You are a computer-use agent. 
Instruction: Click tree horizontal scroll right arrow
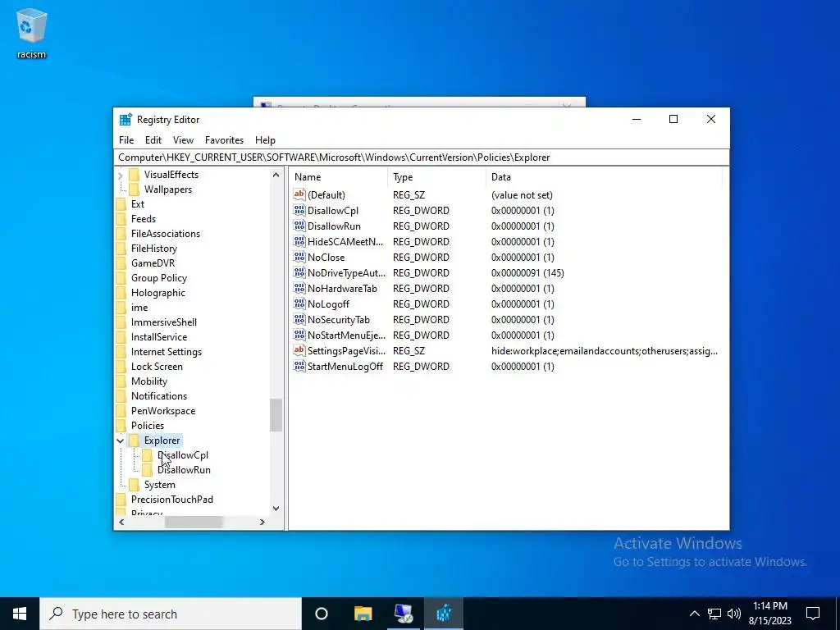(262, 522)
